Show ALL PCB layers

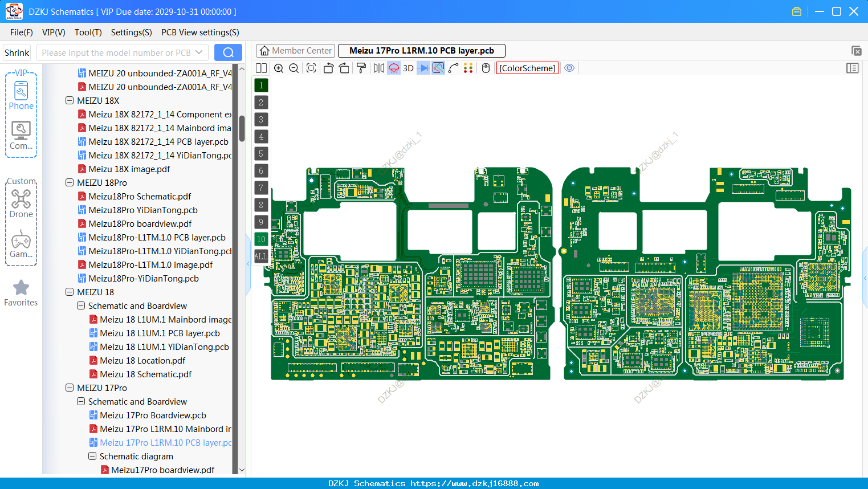click(x=261, y=256)
